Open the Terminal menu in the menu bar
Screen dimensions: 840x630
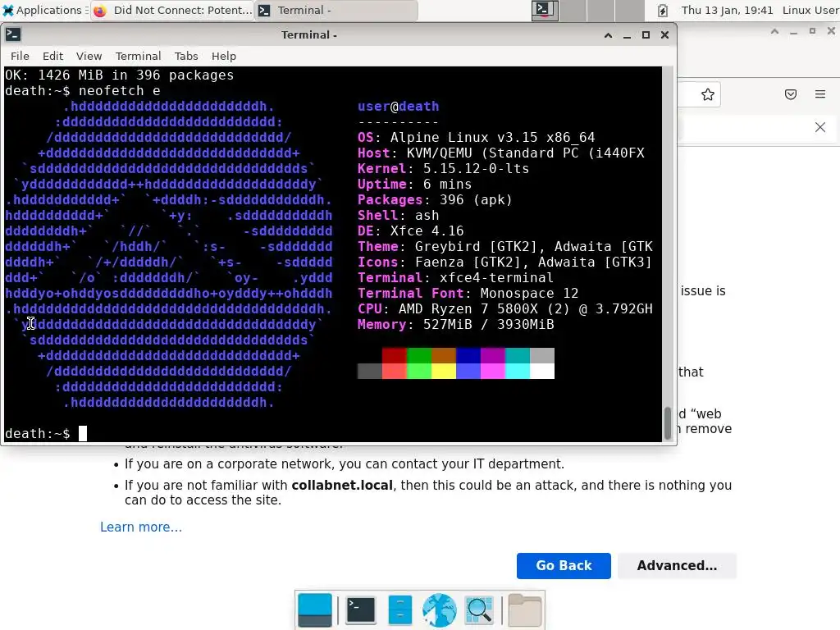(x=138, y=57)
